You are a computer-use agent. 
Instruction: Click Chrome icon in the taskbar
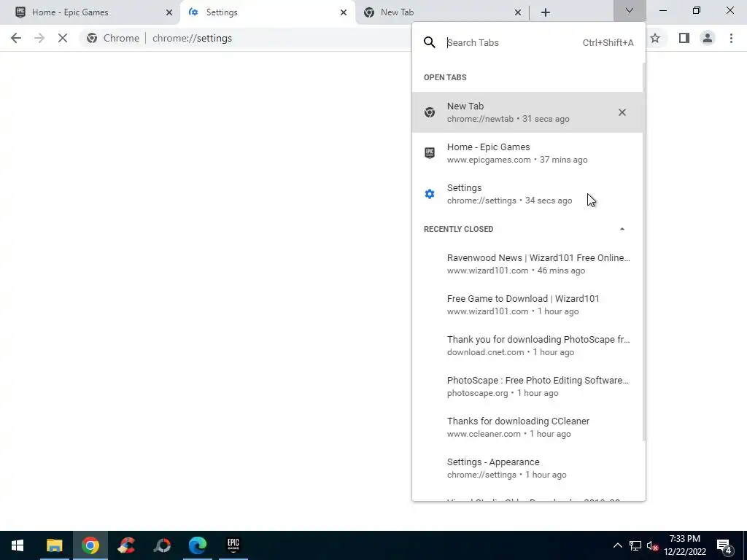(90, 545)
